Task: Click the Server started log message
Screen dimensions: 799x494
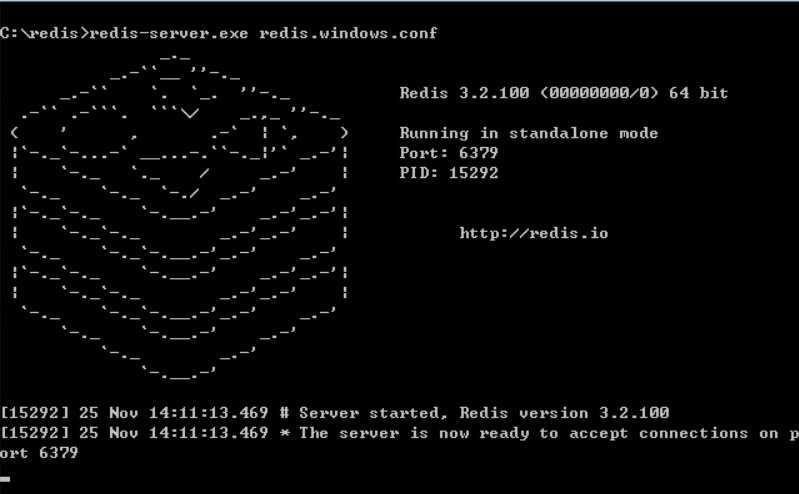Action: coord(484,413)
